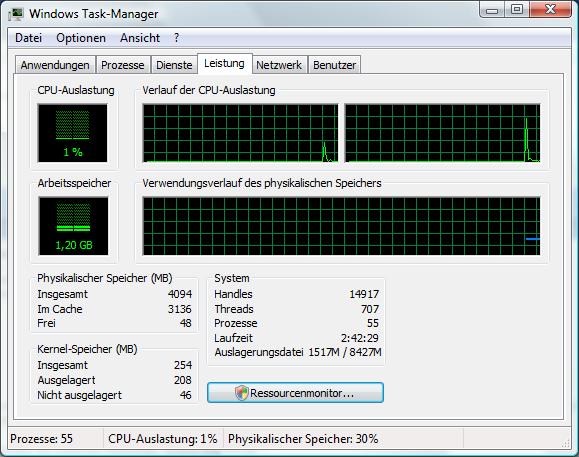Switch to the Dienste tab

174,65
